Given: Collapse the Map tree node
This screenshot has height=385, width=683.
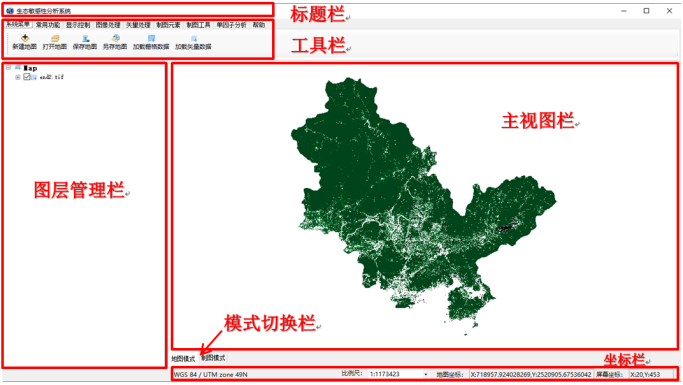Looking at the screenshot, I should [x=8, y=68].
